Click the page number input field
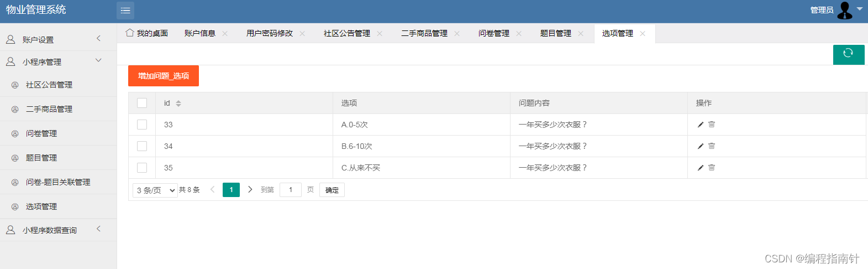 [x=291, y=190]
